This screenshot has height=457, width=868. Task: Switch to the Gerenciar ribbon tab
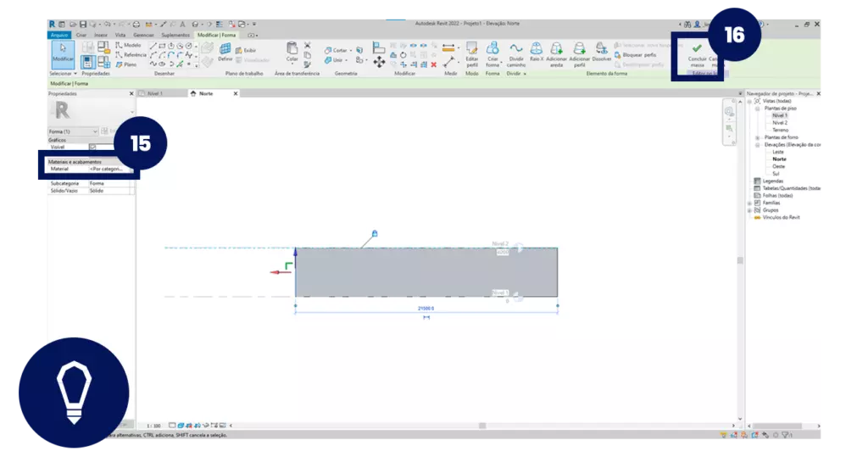(x=143, y=35)
